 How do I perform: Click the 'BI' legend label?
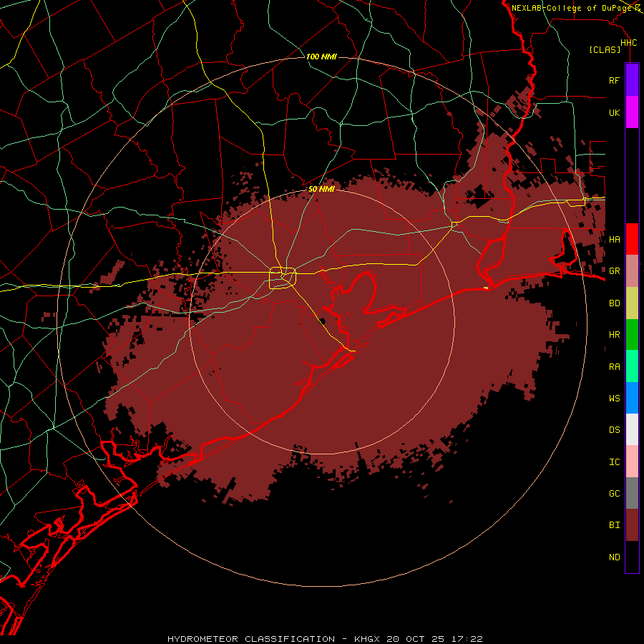tap(615, 525)
